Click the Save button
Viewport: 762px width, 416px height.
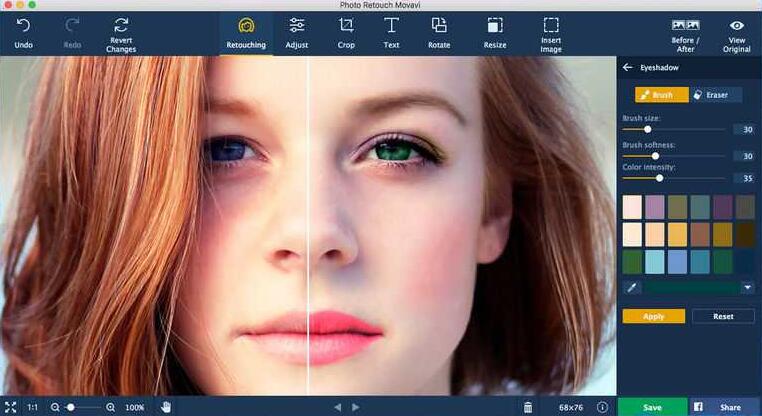(652, 407)
